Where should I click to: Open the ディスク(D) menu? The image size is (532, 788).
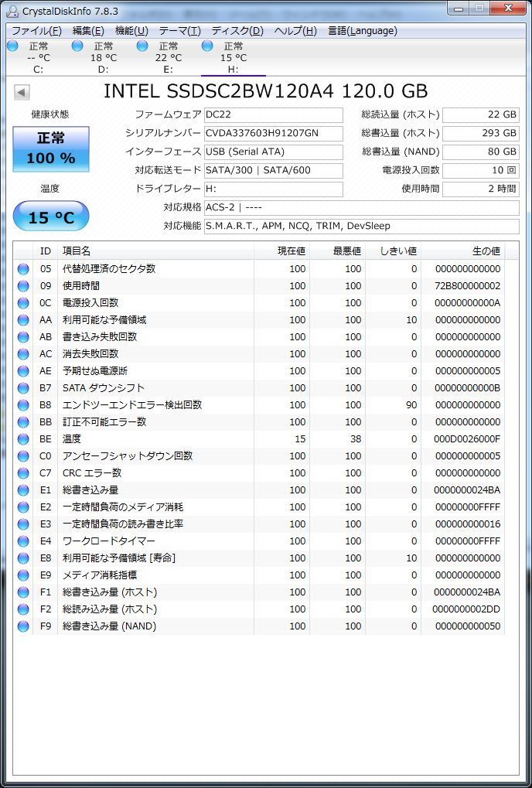[237, 31]
